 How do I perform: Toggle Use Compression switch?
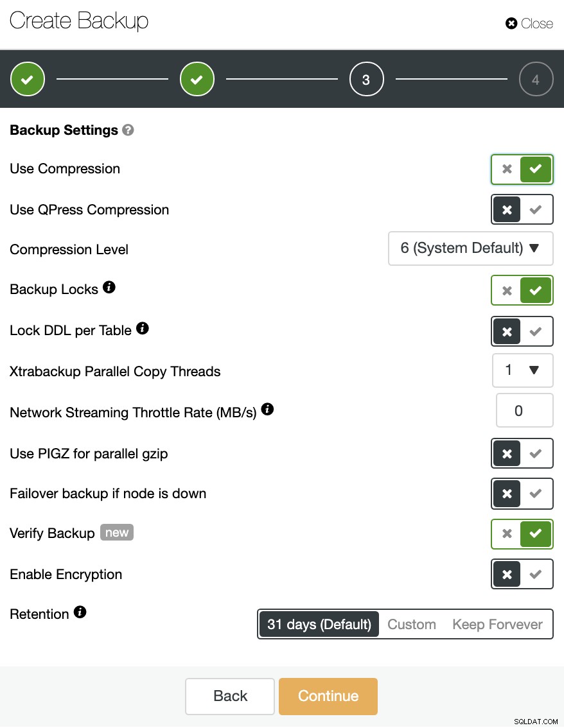[522, 169]
